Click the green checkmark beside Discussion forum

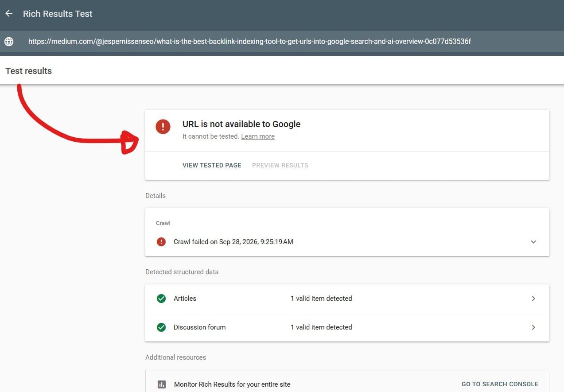(x=161, y=327)
